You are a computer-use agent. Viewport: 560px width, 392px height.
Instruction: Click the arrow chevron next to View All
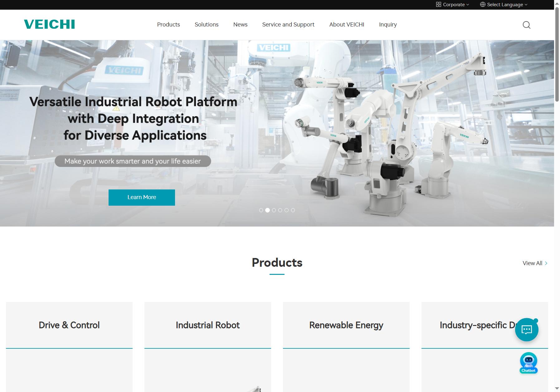click(546, 263)
